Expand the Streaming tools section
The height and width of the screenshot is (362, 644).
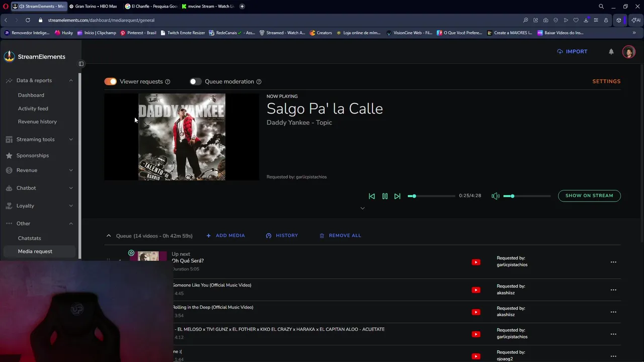click(71, 139)
